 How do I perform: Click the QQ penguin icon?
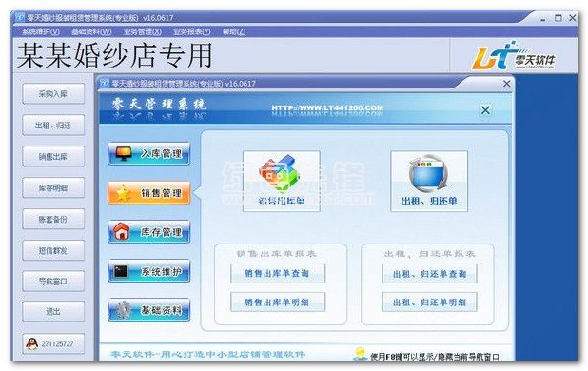tap(32, 343)
